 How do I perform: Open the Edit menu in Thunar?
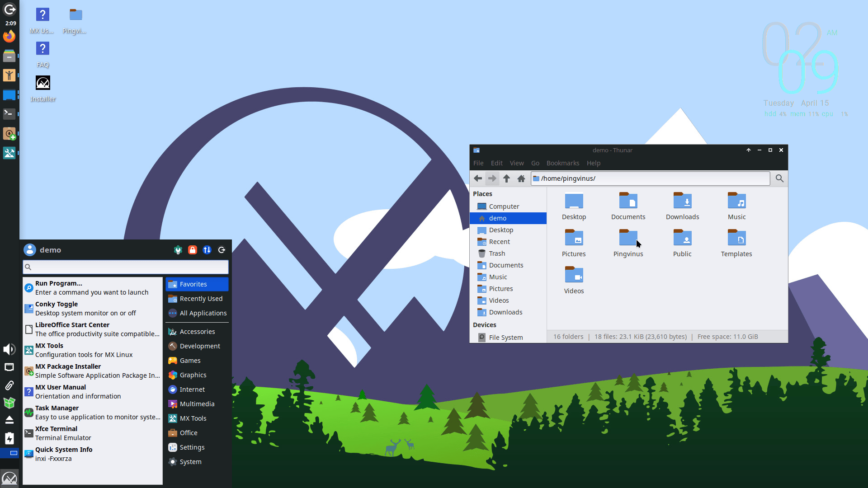pos(497,163)
